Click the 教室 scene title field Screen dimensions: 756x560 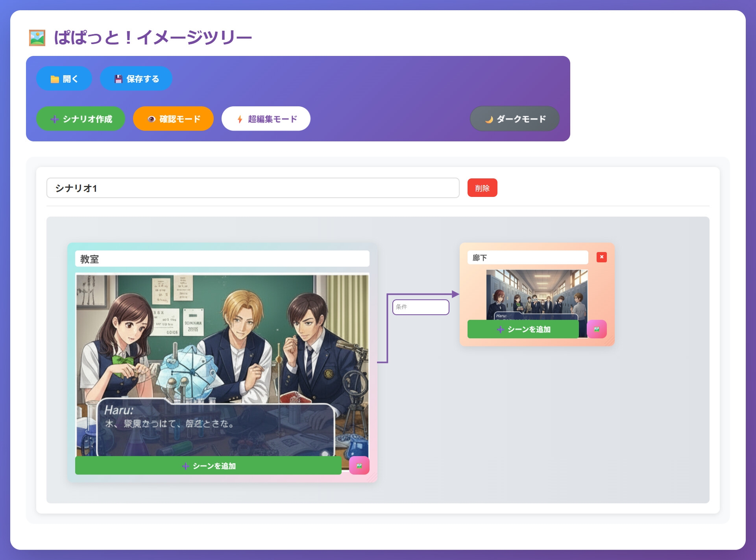(222, 259)
